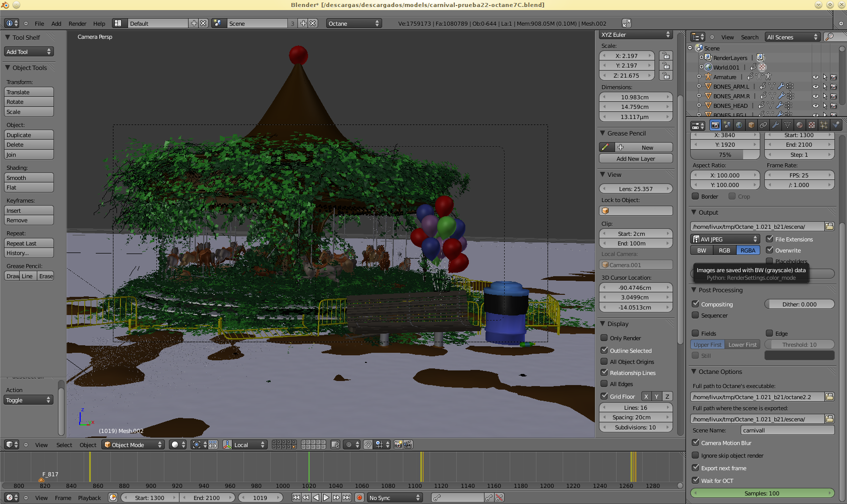Open the Render menu
Screen dimensions: 847x504
[x=77, y=24]
